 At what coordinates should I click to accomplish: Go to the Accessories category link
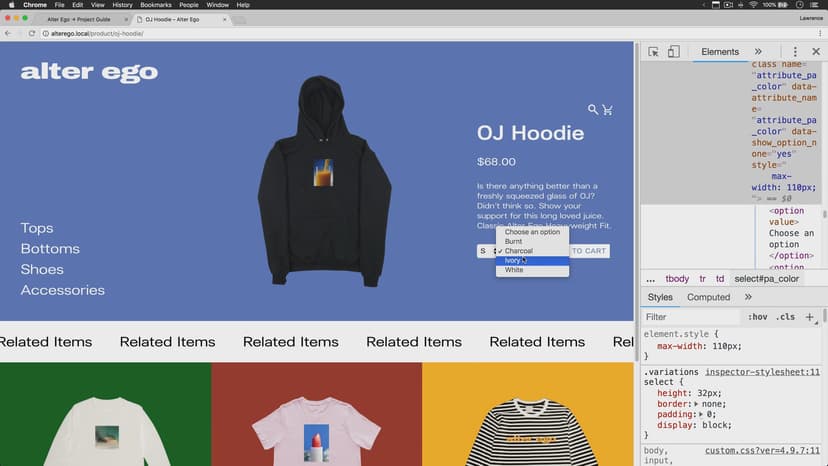pyautogui.click(x=62, y=290)
